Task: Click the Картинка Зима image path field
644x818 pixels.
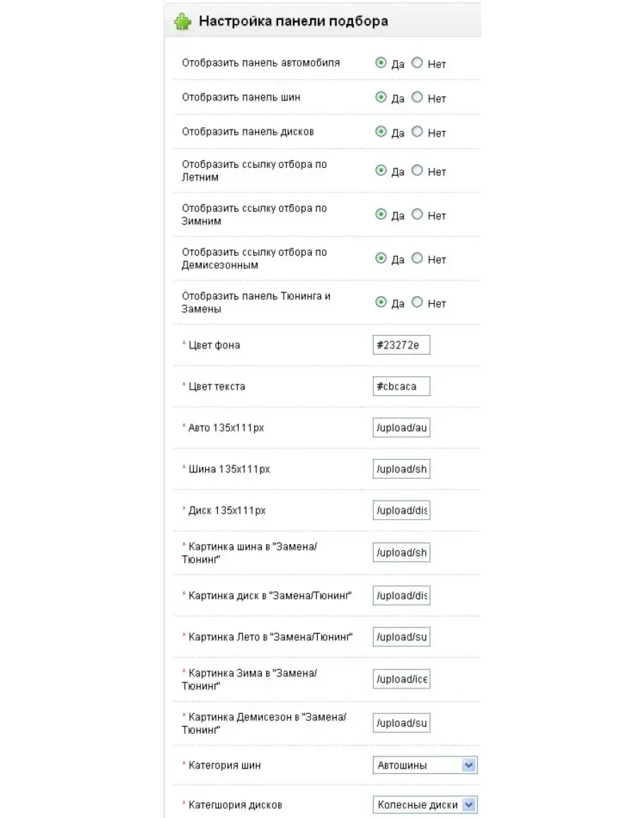Action: point(401,679)
